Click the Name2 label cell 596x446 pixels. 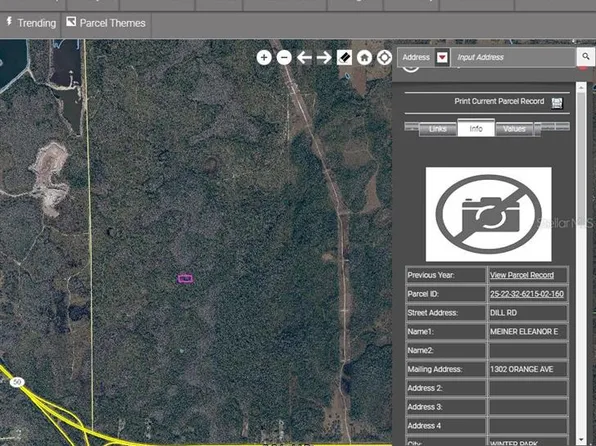tap(446, 351)
